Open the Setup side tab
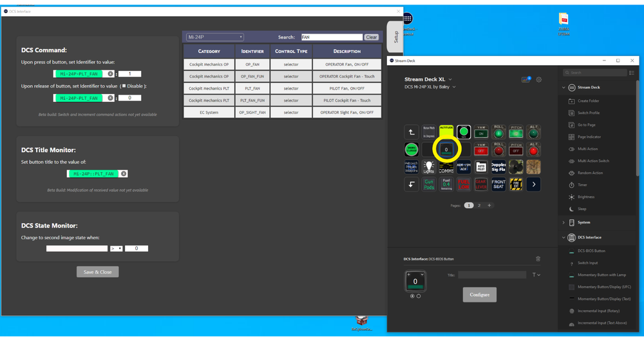Viewport: 644px width, 341px height. click(x=395, y=37)
